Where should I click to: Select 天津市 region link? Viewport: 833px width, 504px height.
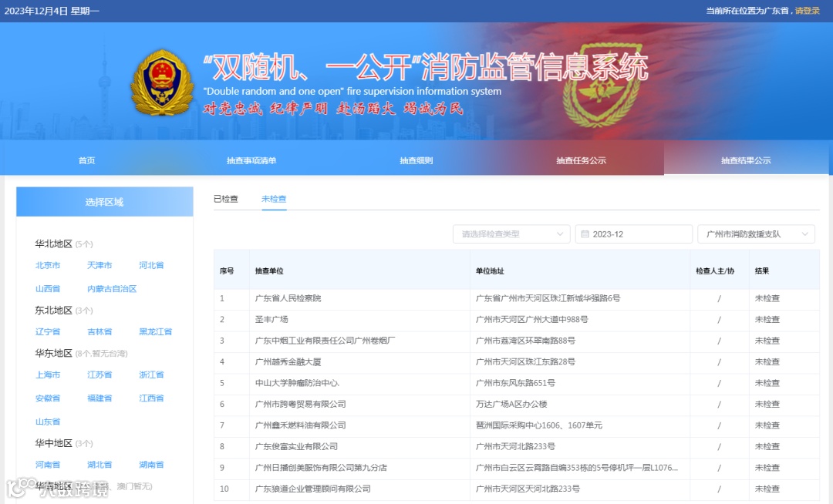tap(99, 265)
